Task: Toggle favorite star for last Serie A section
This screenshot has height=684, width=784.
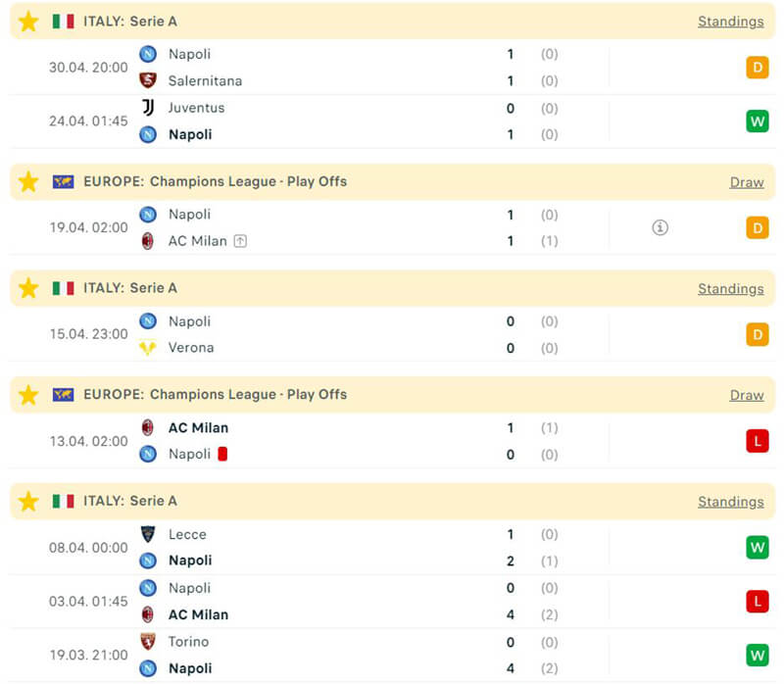Action: pyautogui.click(x=28, y=502)
